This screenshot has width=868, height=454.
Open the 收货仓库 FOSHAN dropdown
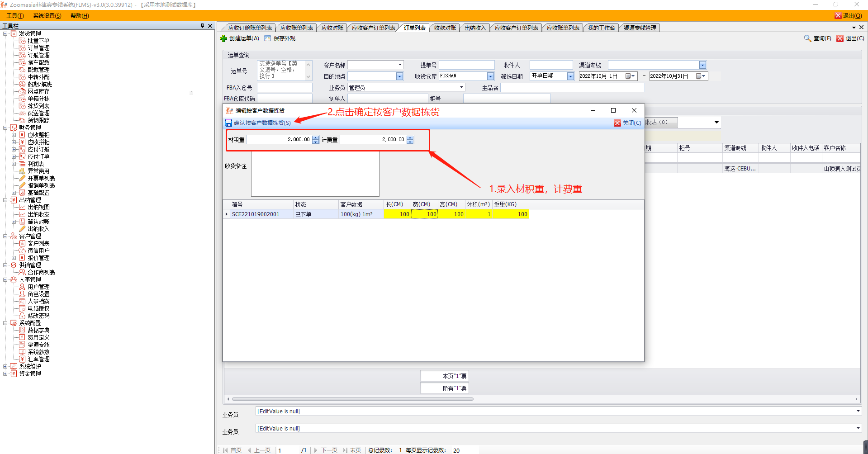click(490, 76)
